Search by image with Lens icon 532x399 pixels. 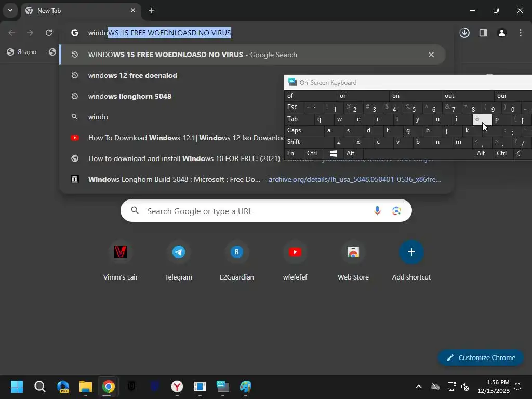(396, 211)
